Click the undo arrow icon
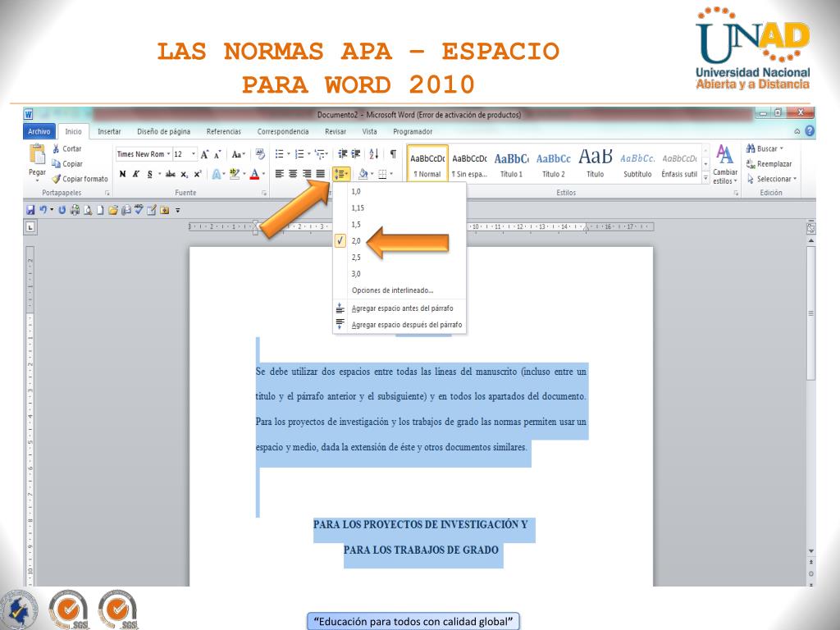The image size is (840, 630). pos(43,210)
